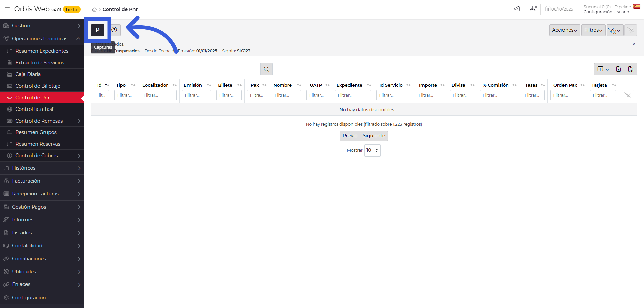Image resolution: width=644 pixels, height=308 pixels.
Task: Focus the Localizador column filter field
Action: (x=159, y=95)
